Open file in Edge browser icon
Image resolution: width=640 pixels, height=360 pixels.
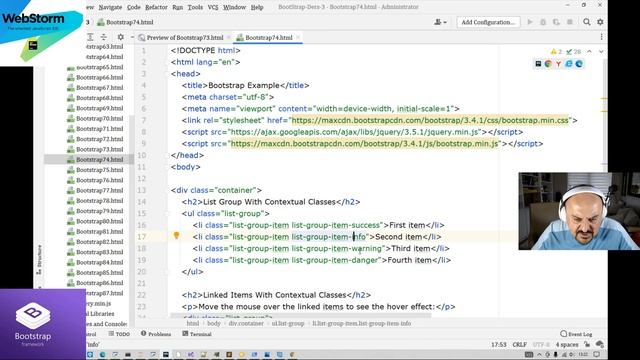[579, 64]
